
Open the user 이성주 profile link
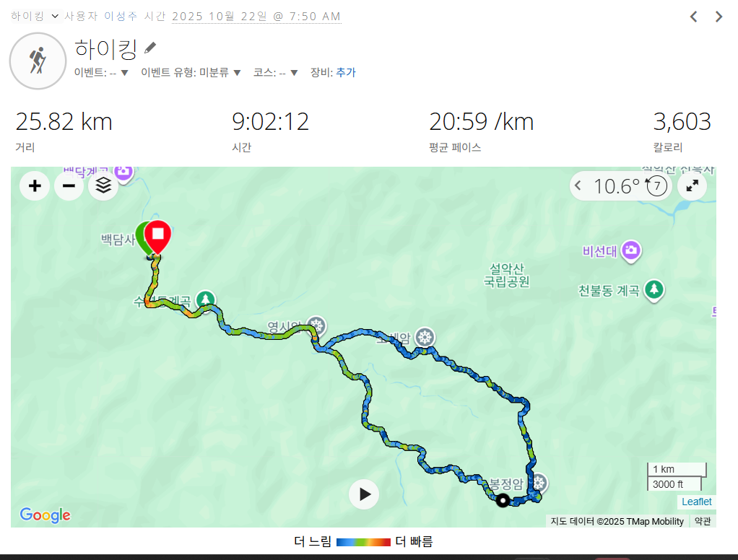(x=121, y=16)
